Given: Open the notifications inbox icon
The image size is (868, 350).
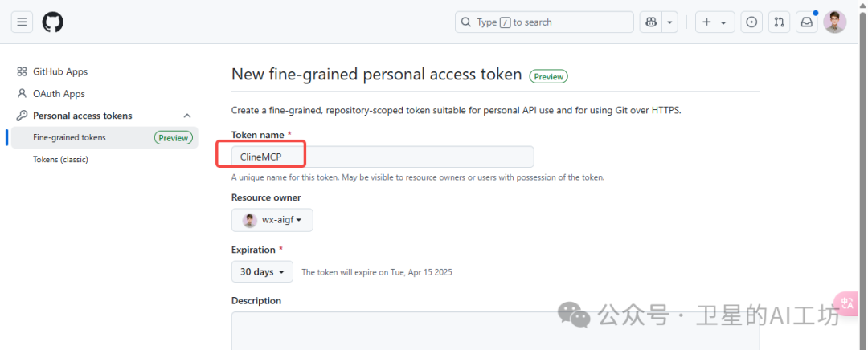Looking at the screenshot, I should (807, 22).
